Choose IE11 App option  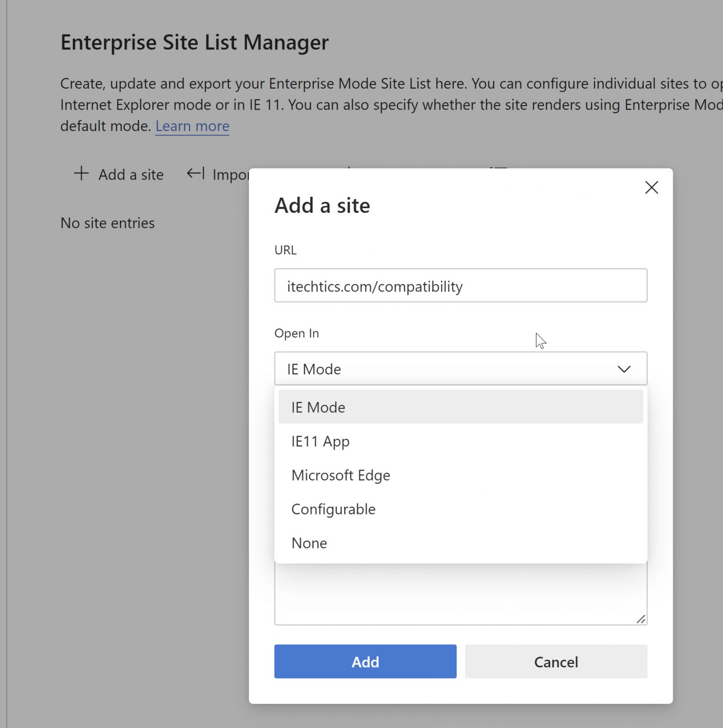tap(320, 441)
